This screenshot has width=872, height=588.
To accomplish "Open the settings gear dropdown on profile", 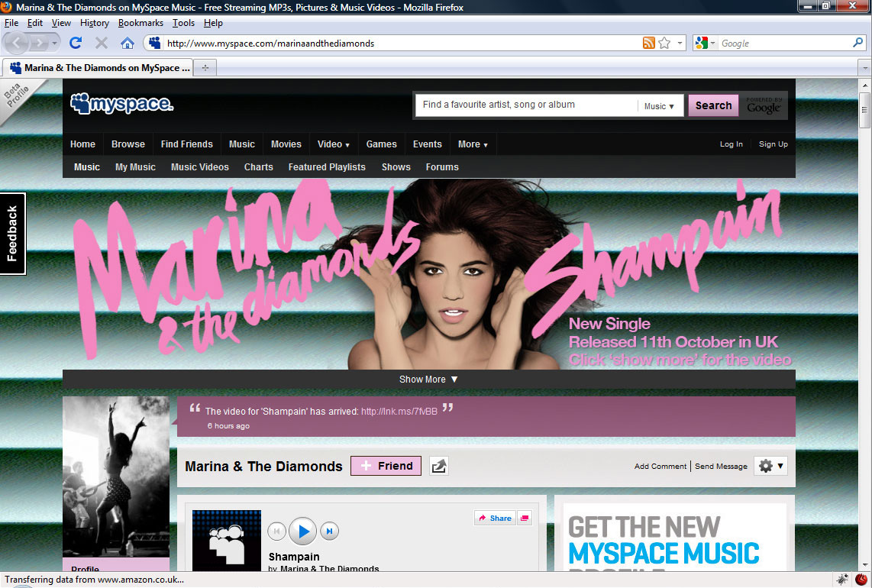I will click(x=770, y=466).
